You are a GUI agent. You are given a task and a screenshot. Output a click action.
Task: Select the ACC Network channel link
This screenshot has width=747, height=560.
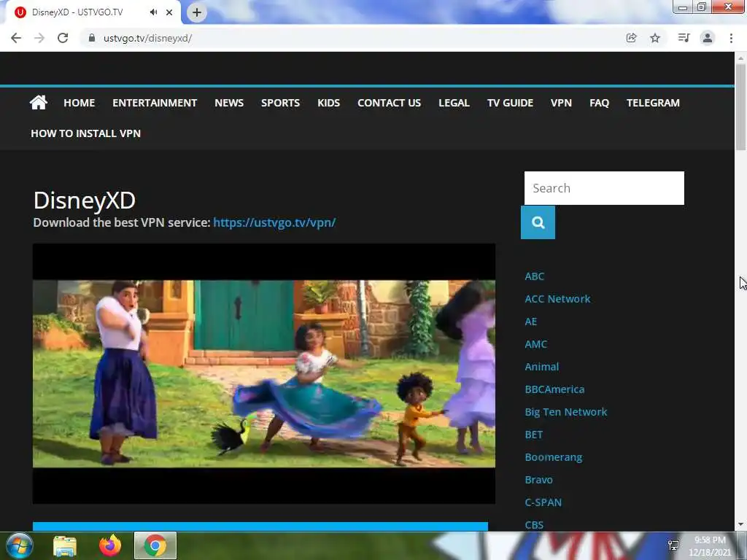click(x=557, y=298)
